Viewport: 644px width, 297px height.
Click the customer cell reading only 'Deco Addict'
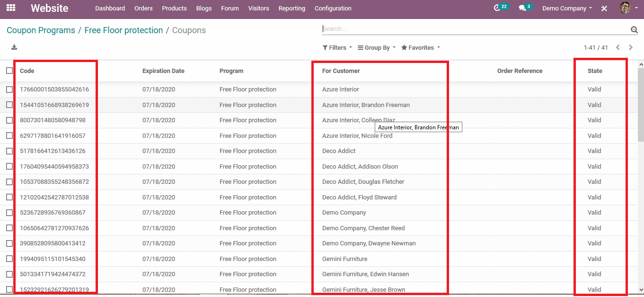pyautogui.click(x=339, y=151)
